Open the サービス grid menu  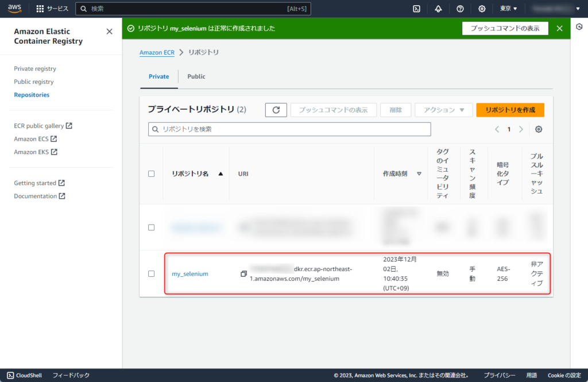point(52,9)
